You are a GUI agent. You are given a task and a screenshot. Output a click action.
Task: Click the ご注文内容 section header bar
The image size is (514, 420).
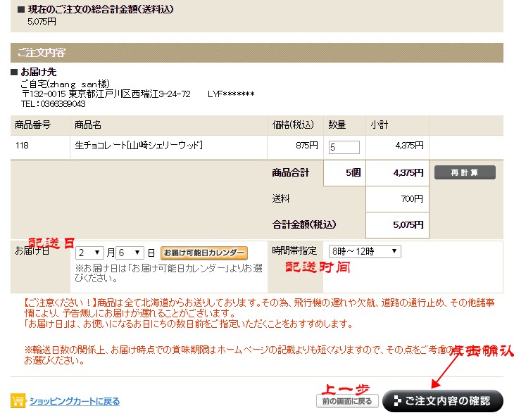point(256,53)
